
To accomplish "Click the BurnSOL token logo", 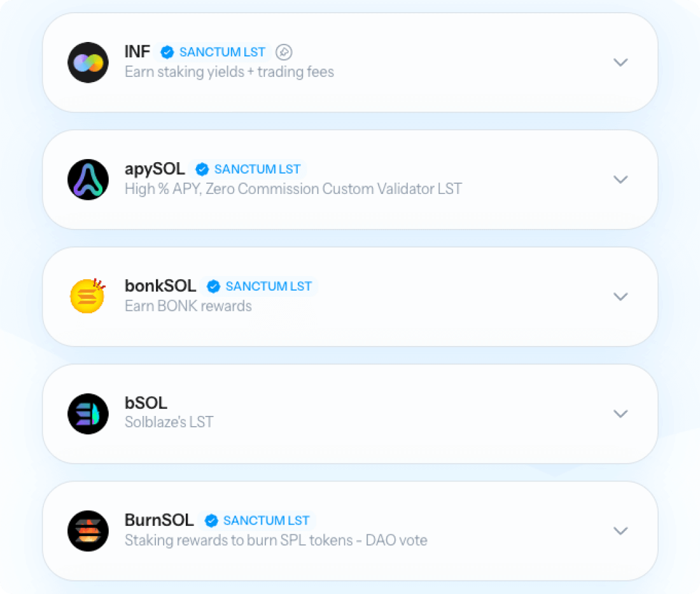I will point(88,530).
